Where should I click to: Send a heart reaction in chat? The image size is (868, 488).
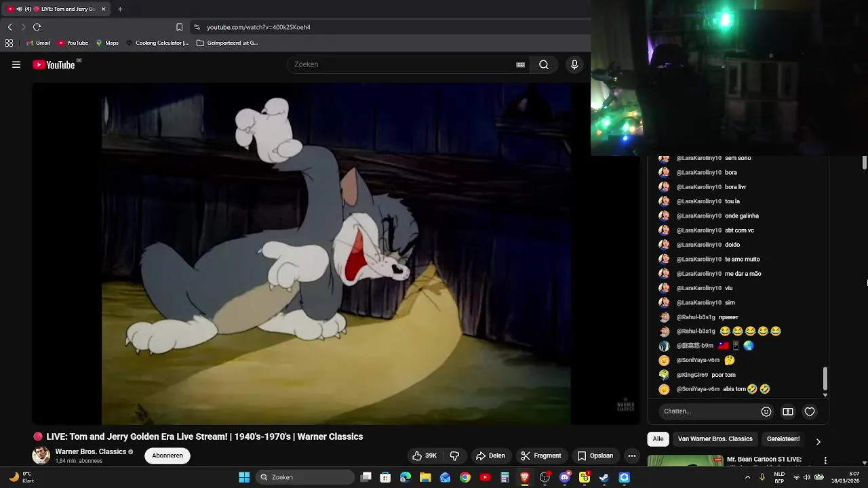click(810, 411)
